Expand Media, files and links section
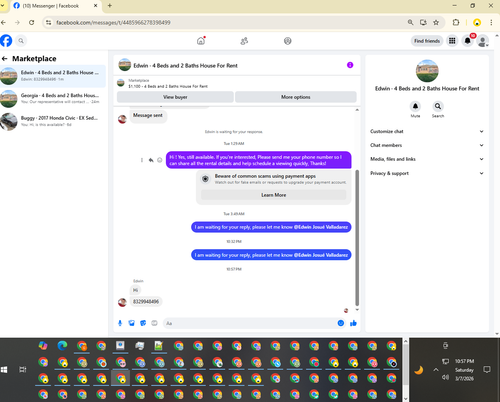The image size is (500, 402). pyautogui.click(x=427, y=159)
